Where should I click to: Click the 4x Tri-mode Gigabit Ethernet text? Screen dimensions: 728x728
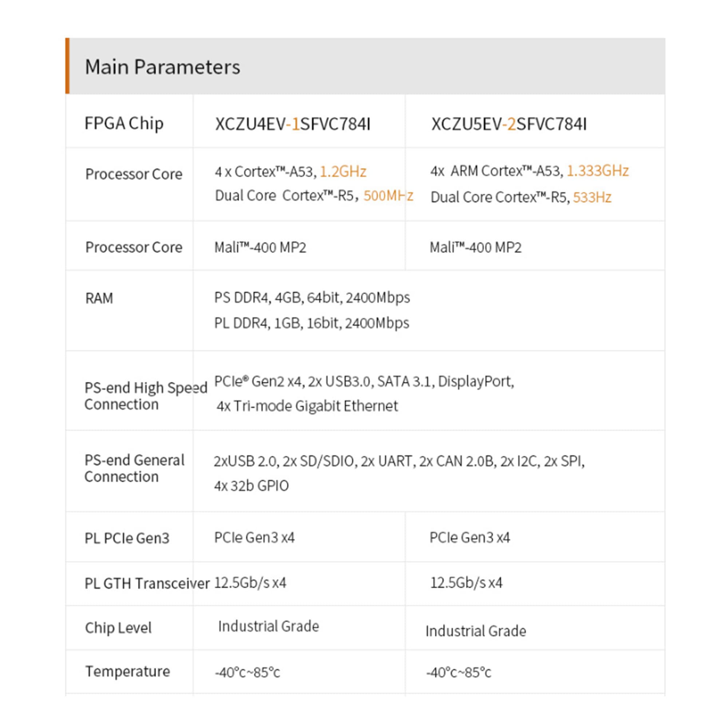[307, 406]
